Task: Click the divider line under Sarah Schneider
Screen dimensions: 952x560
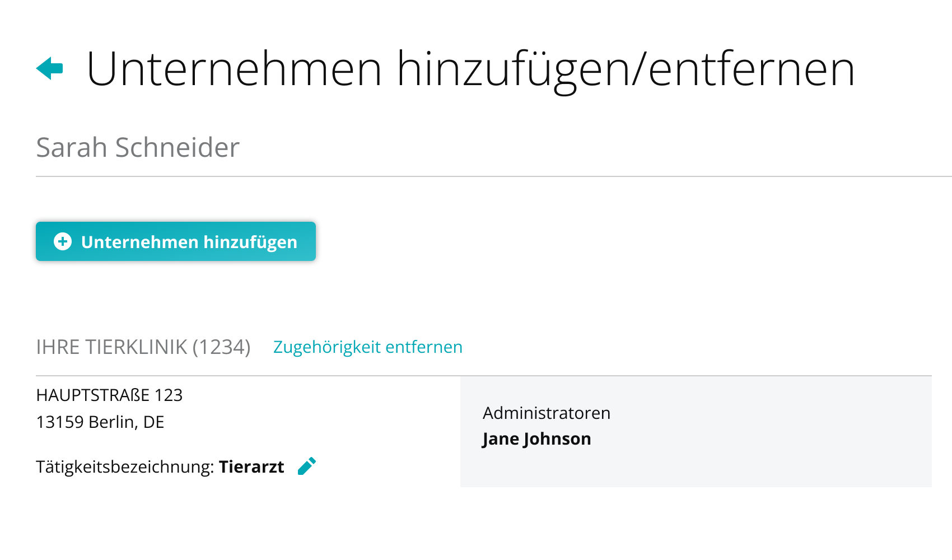Action: coord(494,176)
